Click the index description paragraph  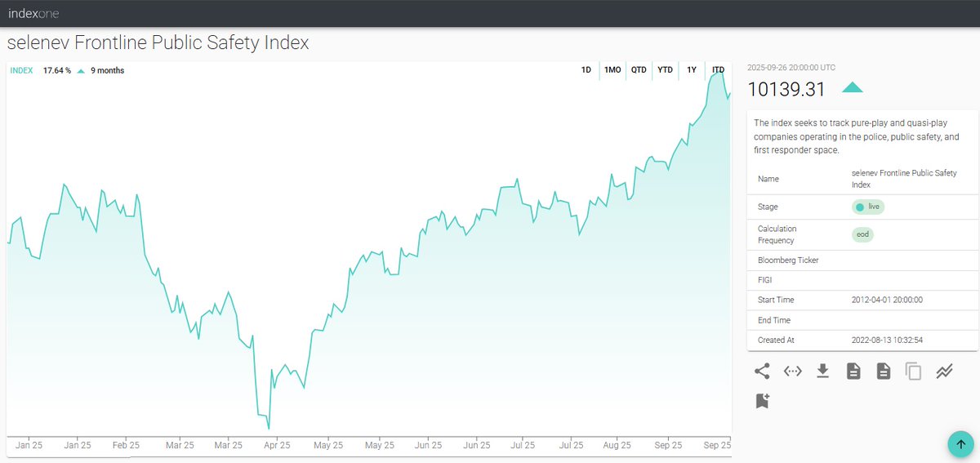coord(857,136)
